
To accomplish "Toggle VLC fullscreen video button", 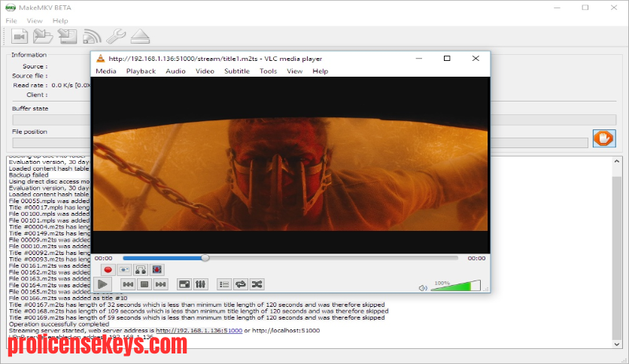I will (x=184, y=284).
